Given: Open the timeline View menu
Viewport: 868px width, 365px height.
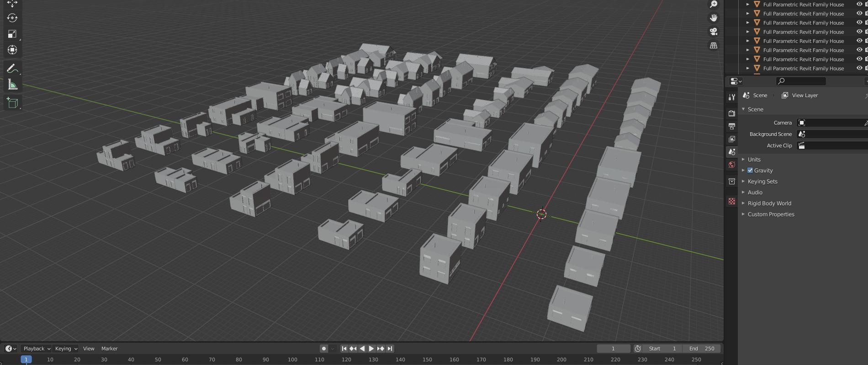Looking at the screenshot, I should (x=89, y=349).
